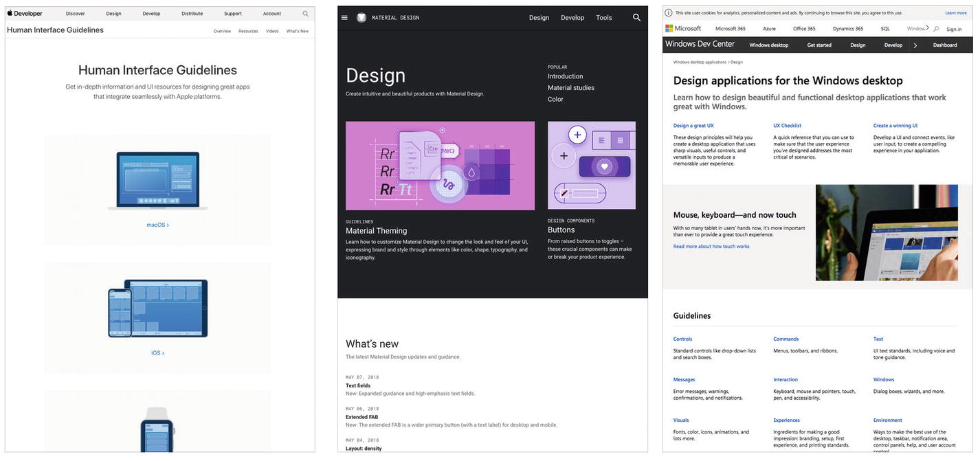Open the popular Material studies link
Image resolution: width=980 pixels, height=461 pixels.
pyautogui.click(x=571, y=88)
